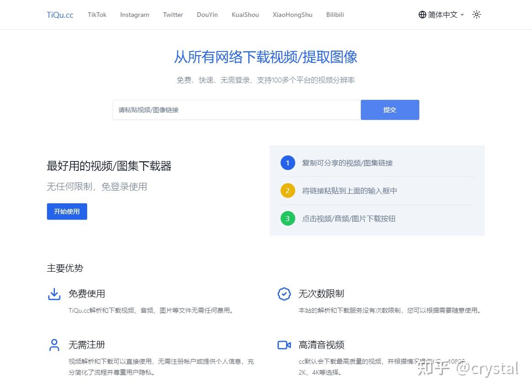The image size is (532, 392).
Task: Click the 无任何限制，免登录使用 subtitle
Action: [x=97, y=187]
